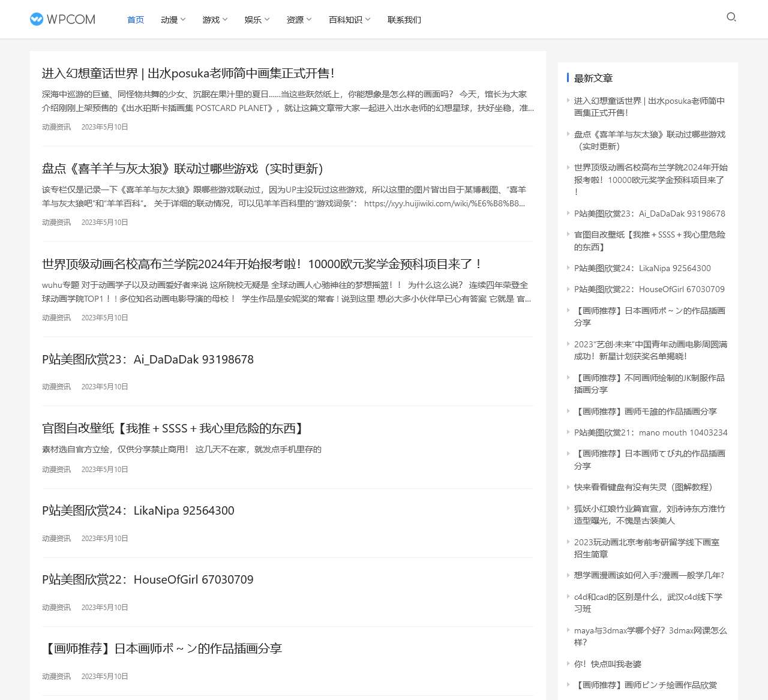Open the 百科知识 dropdown
Screen dimensions: 768x700
pyautogui.click(x=349, y=19)
